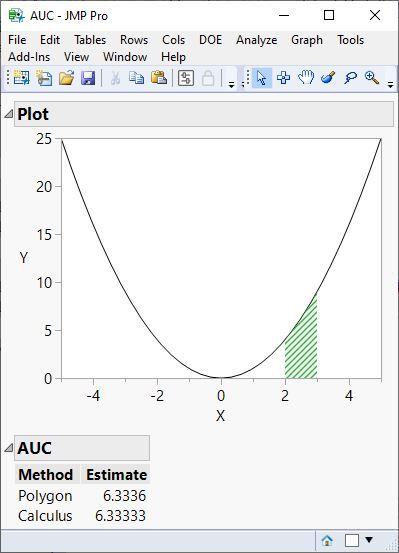Click the Save floppy disk icon
Screen dimensions: 399x553
pyautogui.click(x=88, y=78)
